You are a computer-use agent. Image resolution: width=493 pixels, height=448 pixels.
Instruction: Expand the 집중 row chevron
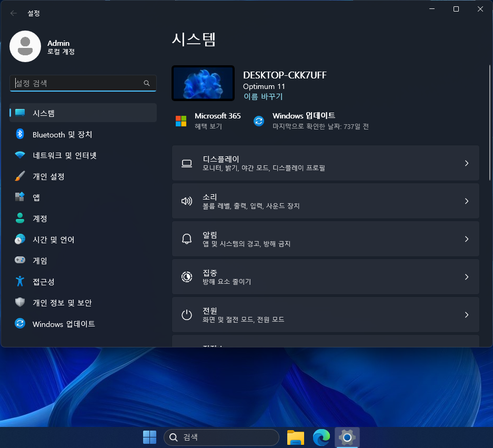coord(467,277)
